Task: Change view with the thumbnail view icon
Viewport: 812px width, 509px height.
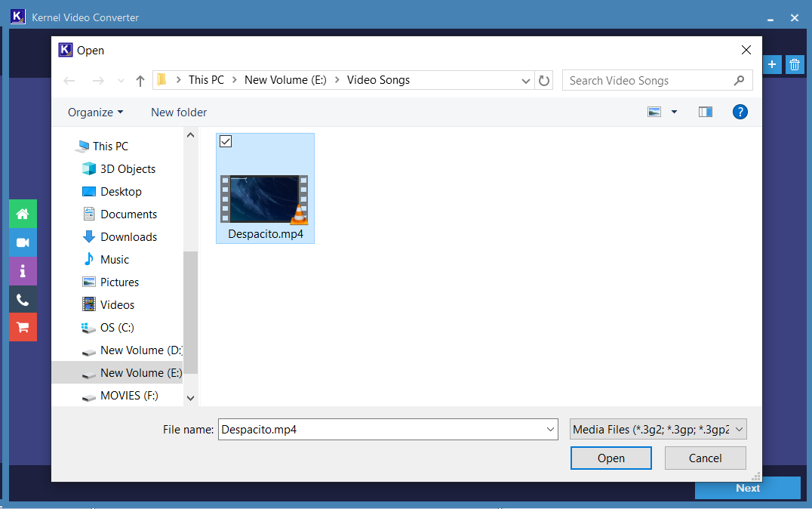Action: 654,112
